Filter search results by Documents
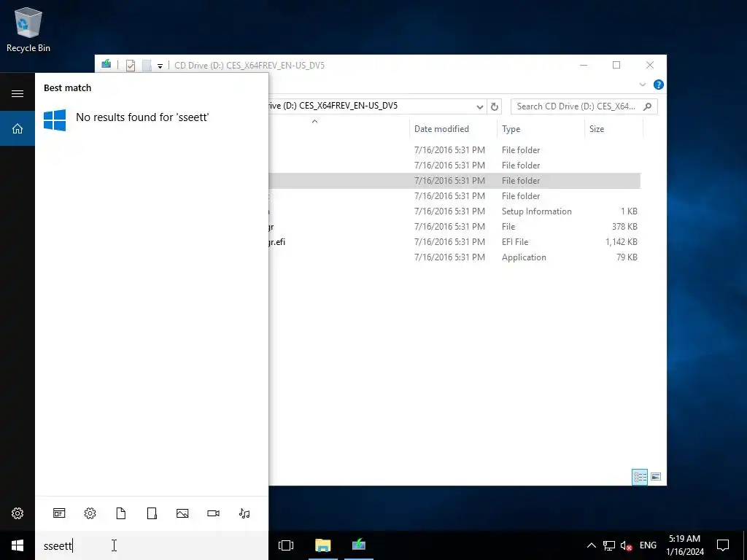This screenshot has width=747, height=560. [121, 513]
